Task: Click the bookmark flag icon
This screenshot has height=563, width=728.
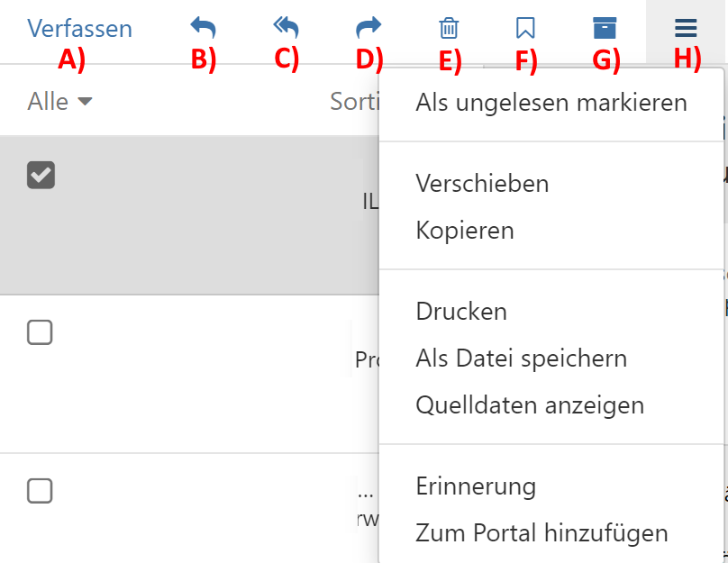Action: click(x=525, y=29)
